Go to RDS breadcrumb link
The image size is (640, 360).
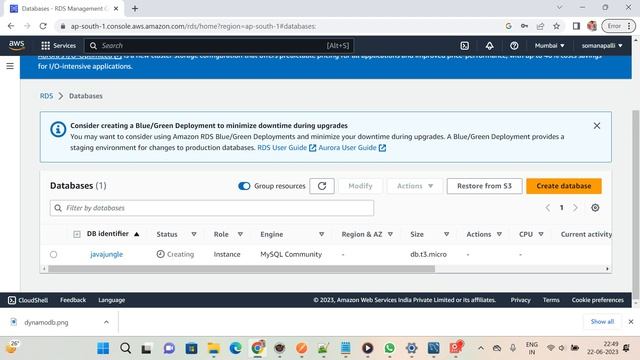tap(46, 96)
